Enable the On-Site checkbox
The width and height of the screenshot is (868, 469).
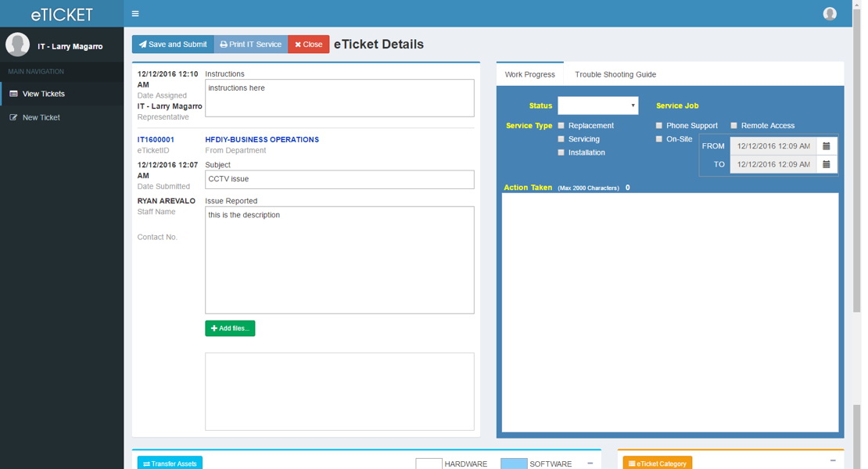coord(659,138)
